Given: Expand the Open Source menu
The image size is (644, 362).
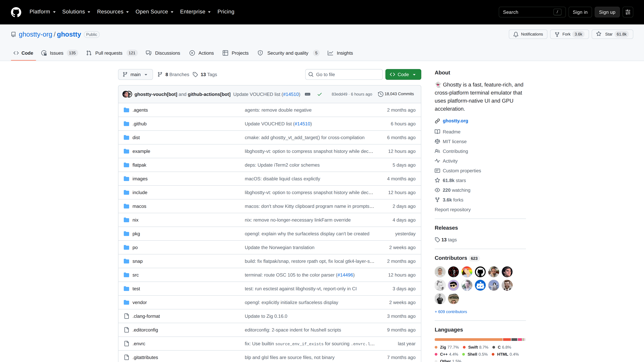Looking at the screenshot, I should 154,12.
